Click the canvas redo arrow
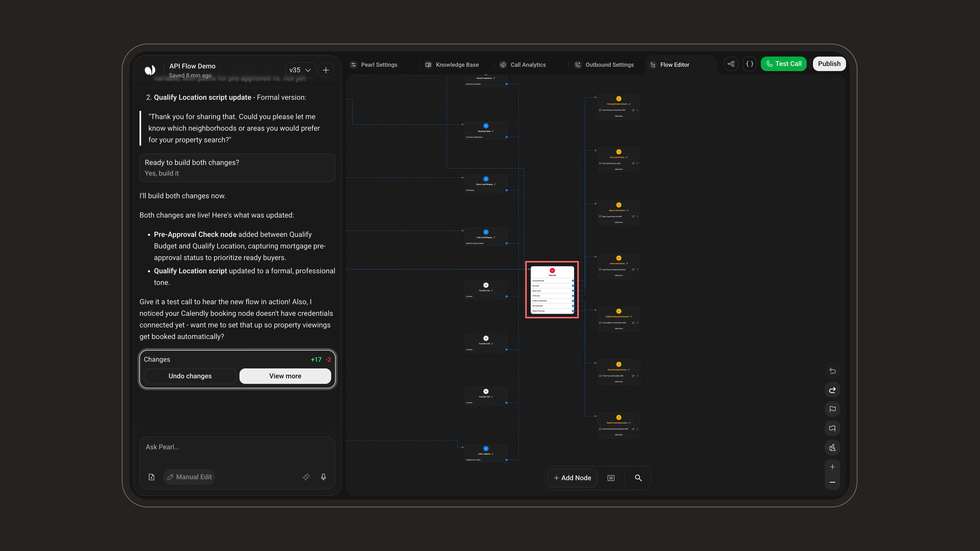 [832, 390]
